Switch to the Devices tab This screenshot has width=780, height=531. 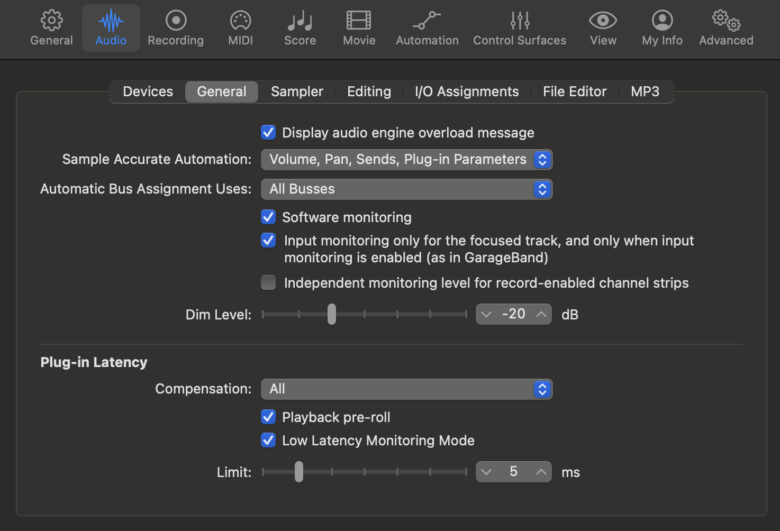148,91
